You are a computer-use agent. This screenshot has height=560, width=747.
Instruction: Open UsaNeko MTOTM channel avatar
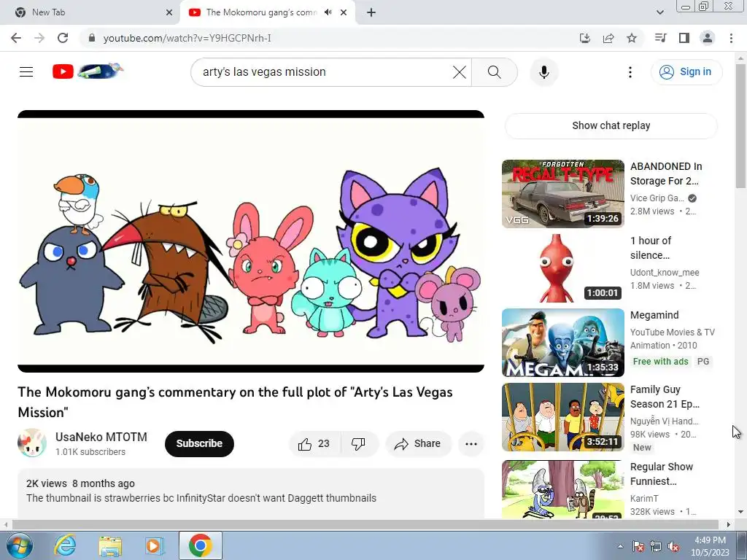point(32,443)
